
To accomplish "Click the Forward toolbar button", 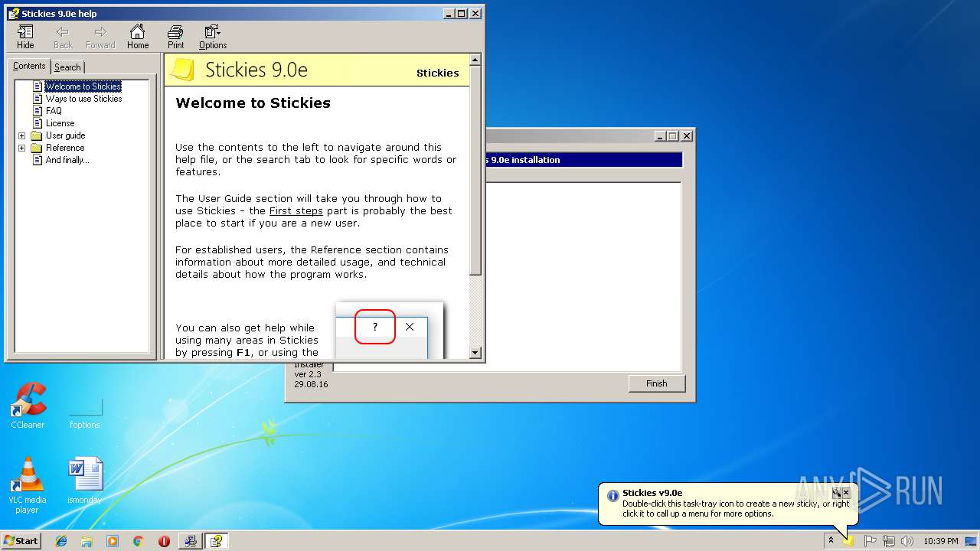I will point(100,37).
